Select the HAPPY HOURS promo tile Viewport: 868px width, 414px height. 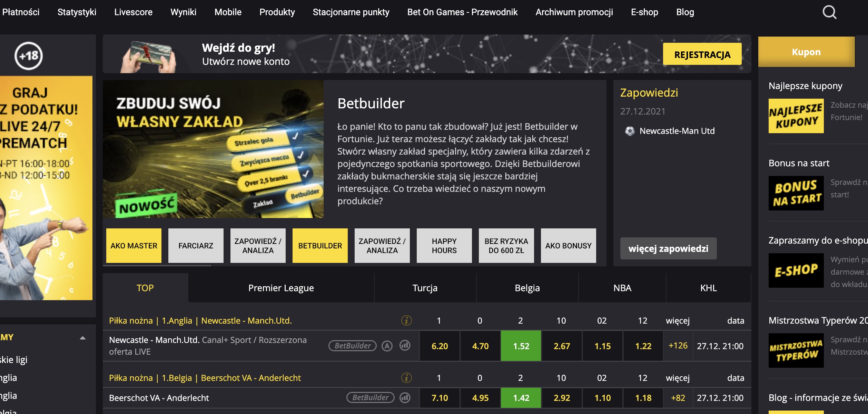444,246
